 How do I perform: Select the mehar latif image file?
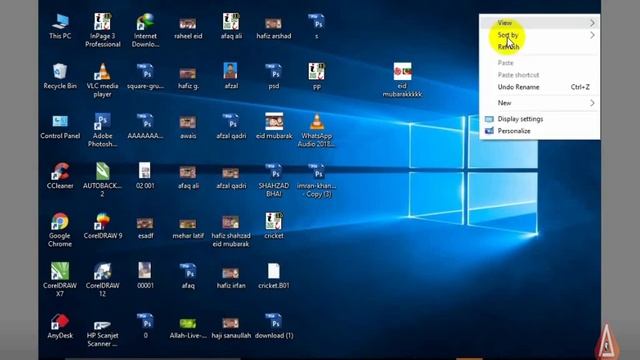coord(188,228)
